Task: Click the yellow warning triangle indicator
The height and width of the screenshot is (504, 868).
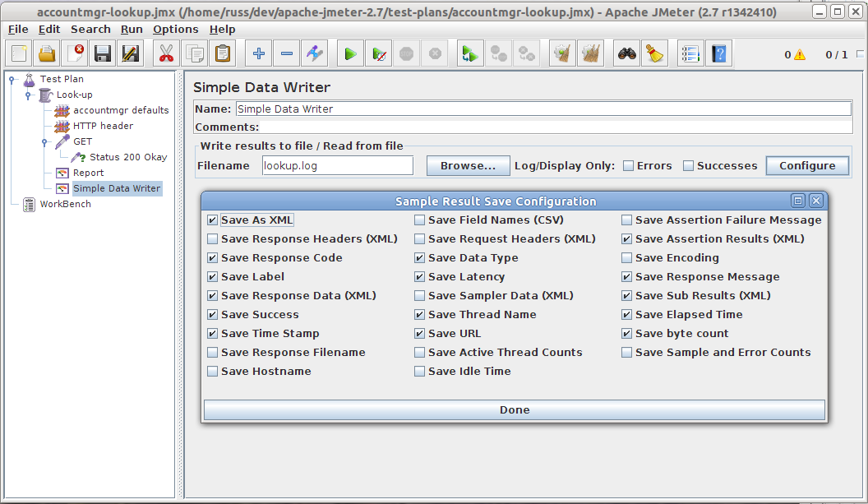Action: tap(800, 54)
